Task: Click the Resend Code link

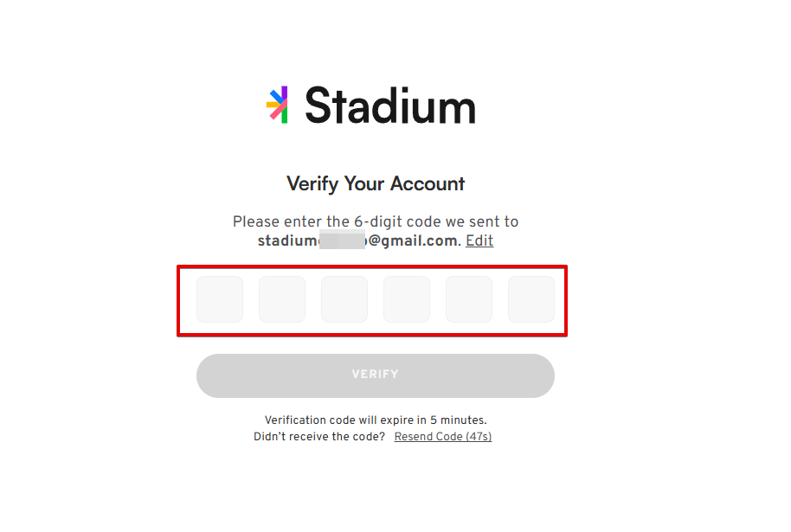Action: tap(428, 437)
